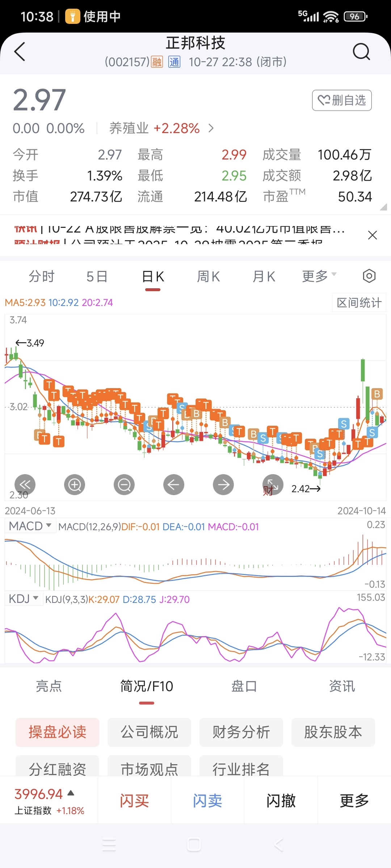Switch to 分时 chart tab
Viewport: 391px width, 868px height.
click(42, 277)
